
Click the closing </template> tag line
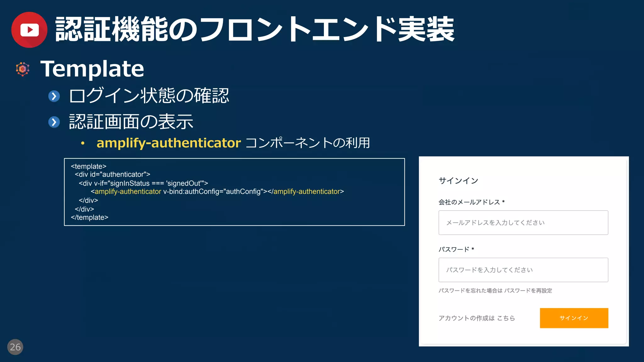[90, 217]
